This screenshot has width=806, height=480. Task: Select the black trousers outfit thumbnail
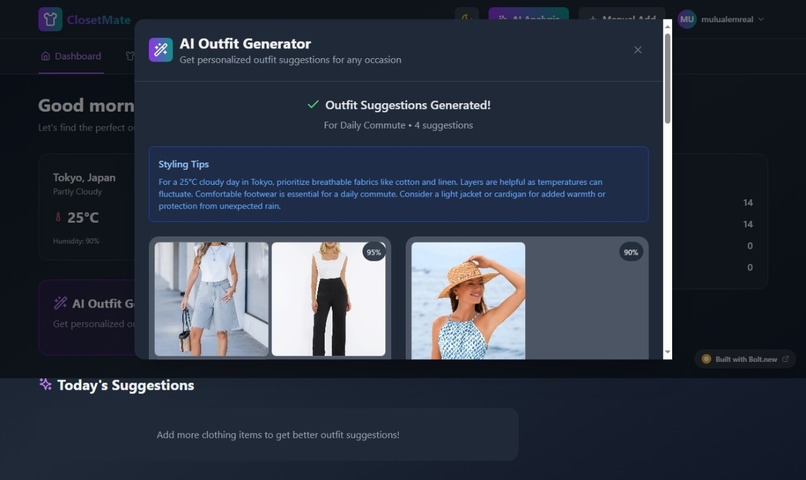328,299
